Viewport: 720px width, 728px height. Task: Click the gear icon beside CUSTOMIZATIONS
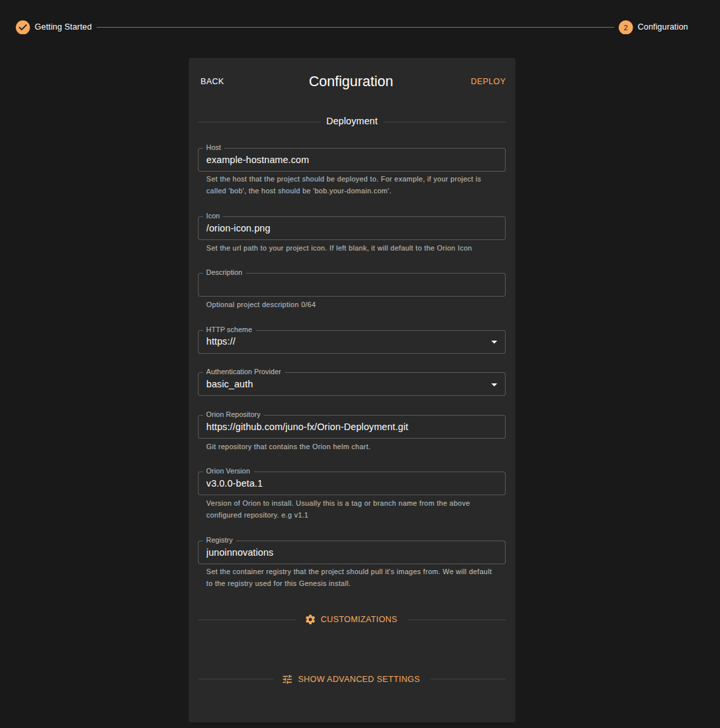point(310,619)
